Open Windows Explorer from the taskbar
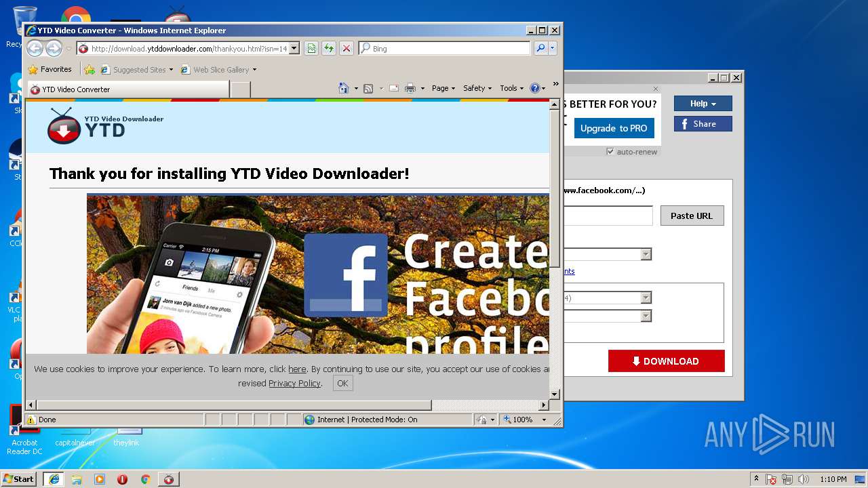Screen dimensions: 868x488 click(77, 479)
